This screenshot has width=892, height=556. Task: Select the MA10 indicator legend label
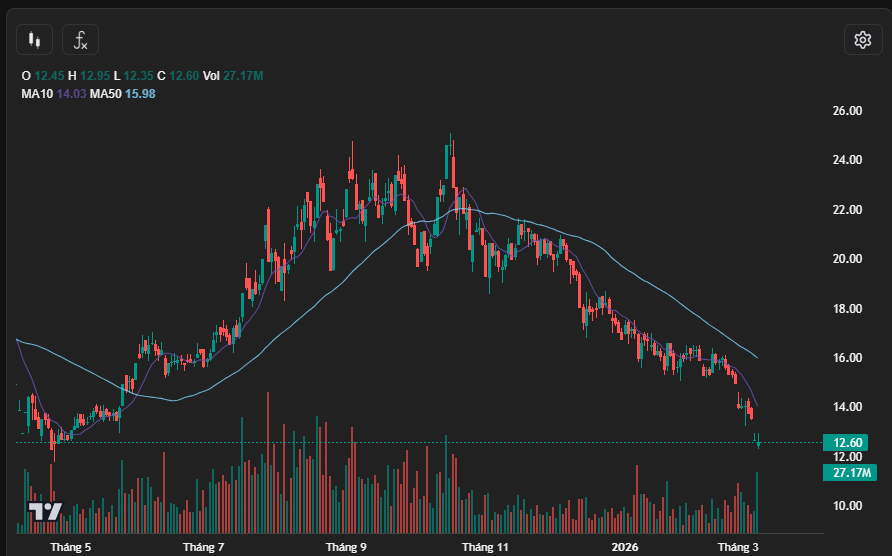[x=37, y=94]
